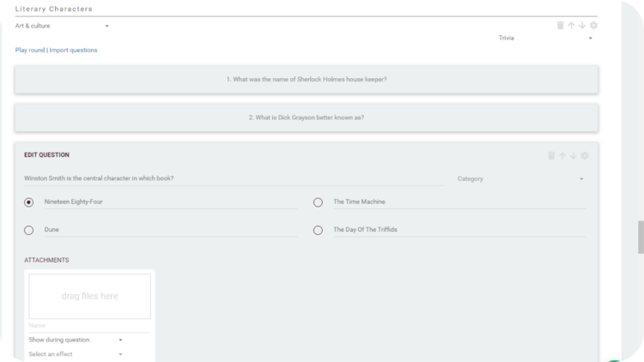Click the Play round link
The width and height of the screenshot is (644, 362).
click(x=30, y=50)
